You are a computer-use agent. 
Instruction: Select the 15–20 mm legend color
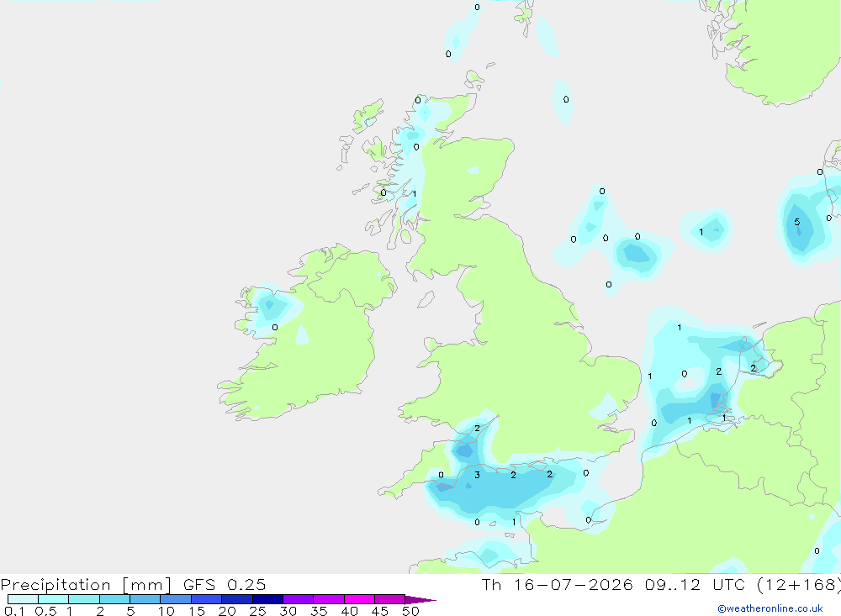[206, 599]
